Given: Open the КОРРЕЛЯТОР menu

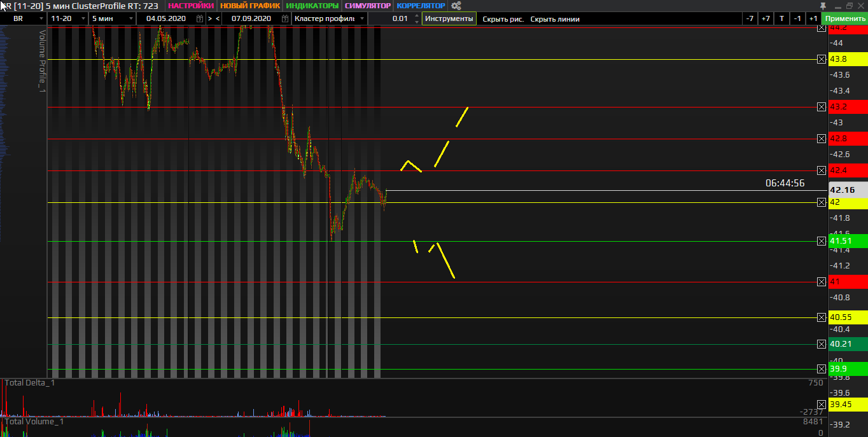Looking at the screenshot, I should point(421,6).
